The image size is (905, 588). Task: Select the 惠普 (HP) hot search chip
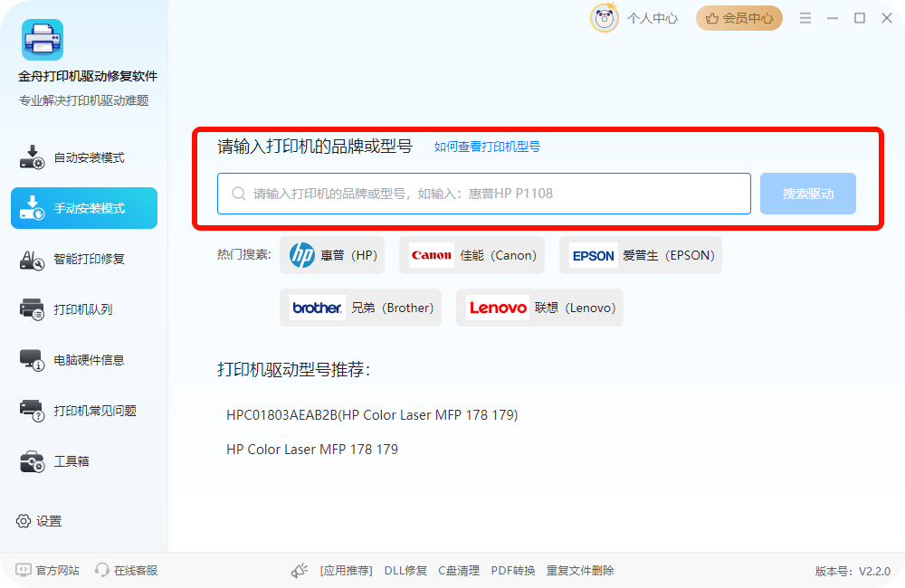pos(332,255)
